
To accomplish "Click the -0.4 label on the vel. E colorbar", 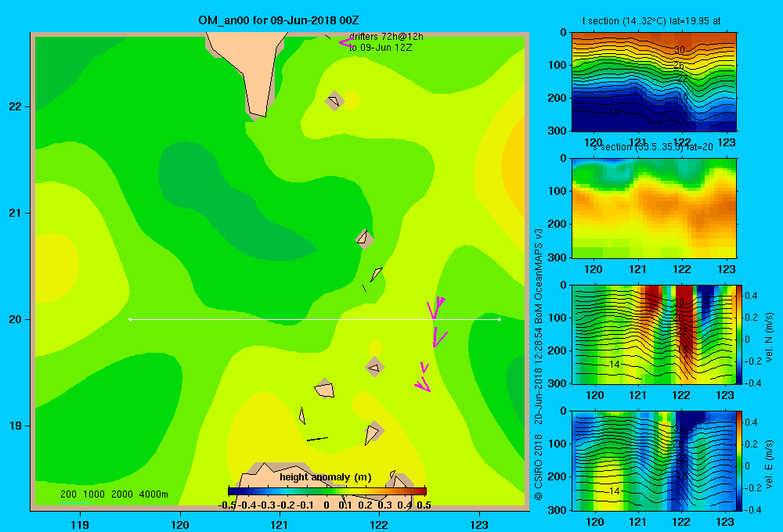I will (751, 509).
